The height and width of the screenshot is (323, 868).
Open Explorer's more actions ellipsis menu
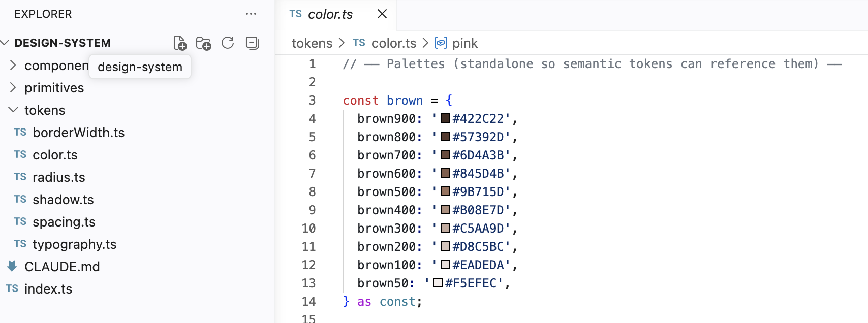[251, 14]
